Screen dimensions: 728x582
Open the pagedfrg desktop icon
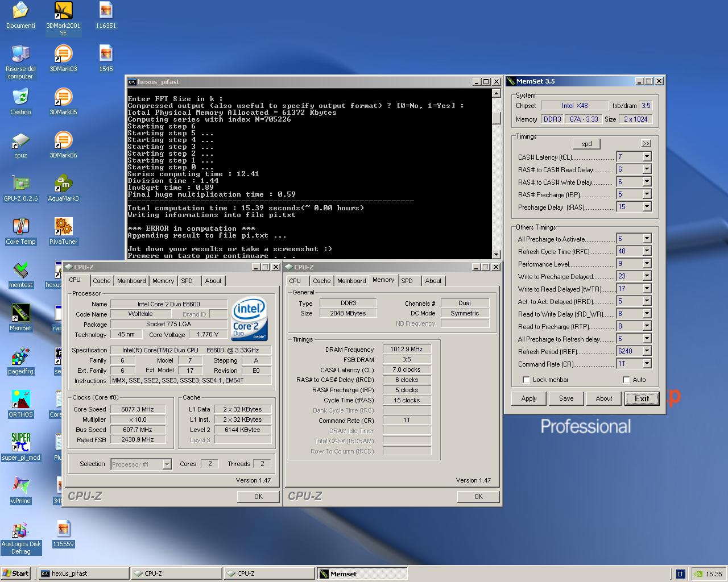pos(20,361)
